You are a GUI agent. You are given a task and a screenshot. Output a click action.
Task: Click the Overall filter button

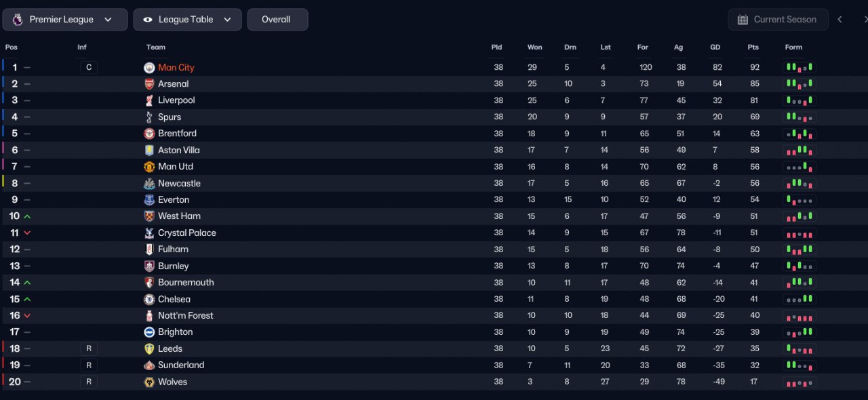277,20
